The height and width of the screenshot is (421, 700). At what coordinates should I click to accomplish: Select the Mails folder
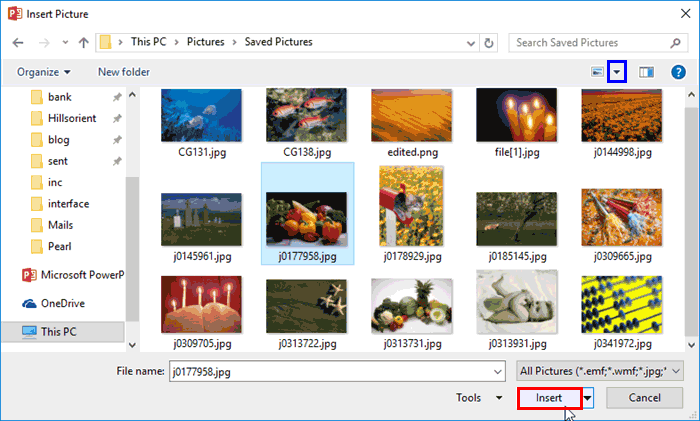(62, 225)
